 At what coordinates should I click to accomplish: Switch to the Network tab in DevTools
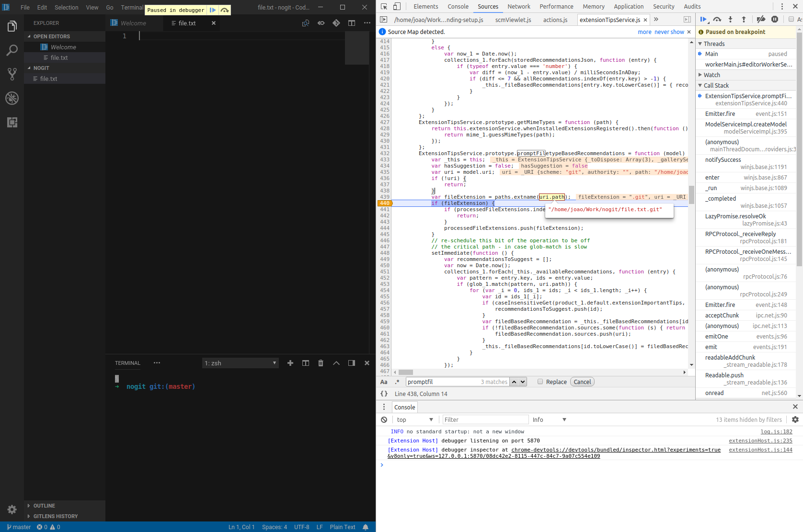pyautogui.click(x=519, y=6)
